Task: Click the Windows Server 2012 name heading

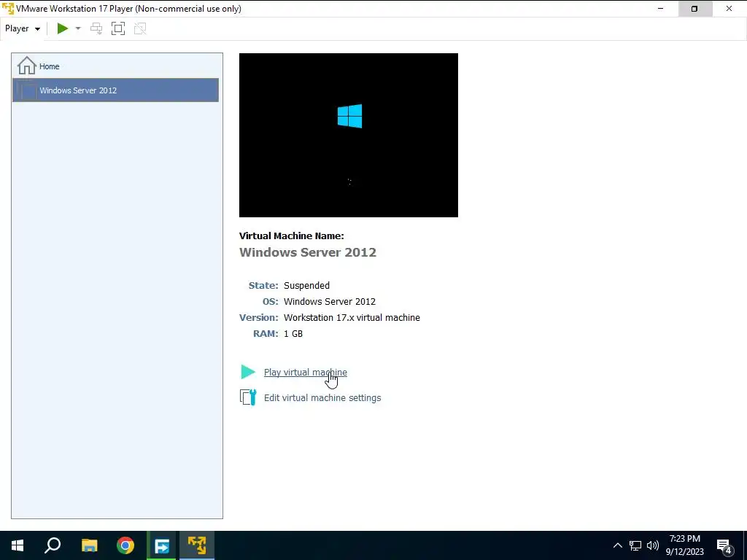Action: (x=308, y=252)
